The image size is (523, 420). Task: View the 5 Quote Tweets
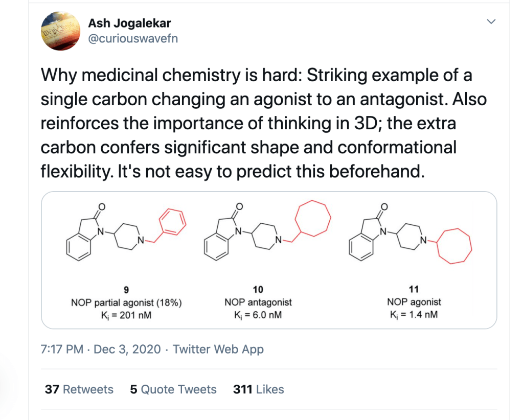coord(173,389)
